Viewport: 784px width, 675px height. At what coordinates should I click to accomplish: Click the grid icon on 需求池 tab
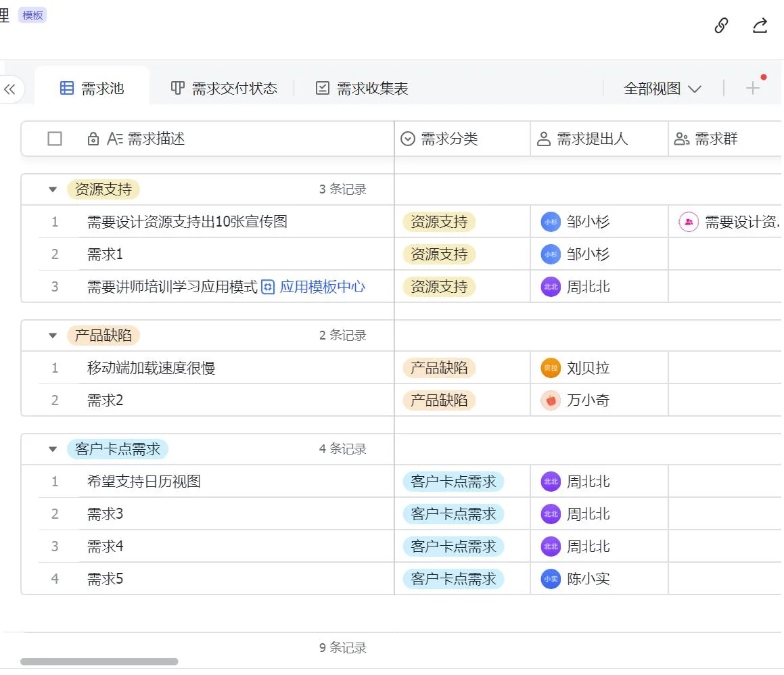point(66,89)
